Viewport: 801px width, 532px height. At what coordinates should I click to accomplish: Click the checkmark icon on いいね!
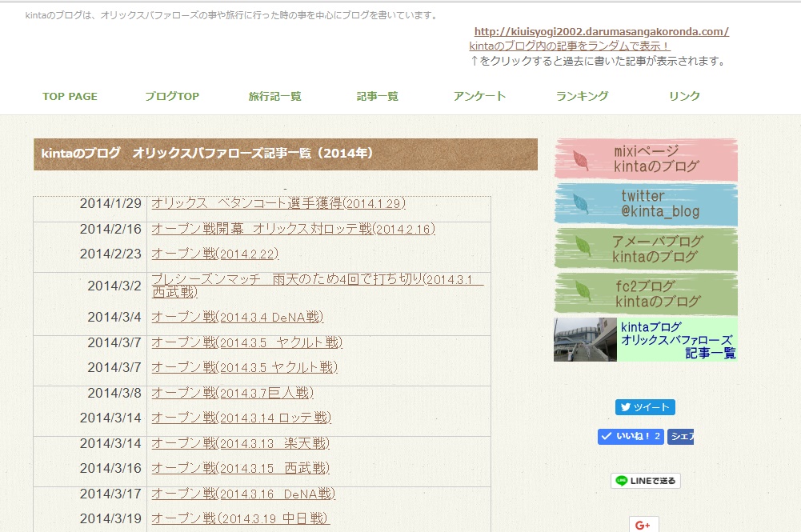click(x=607, y=437)
